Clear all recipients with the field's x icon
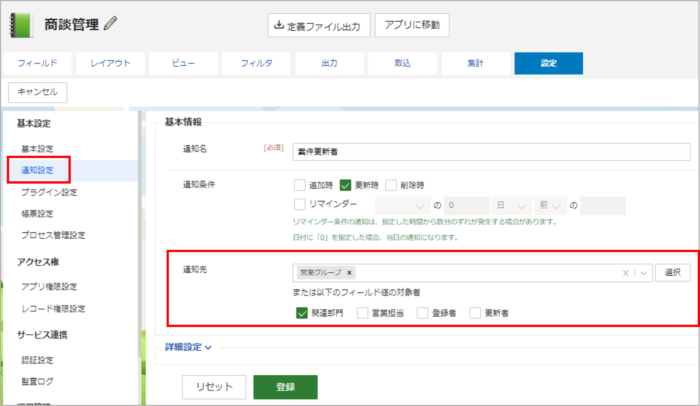This screenshot has height=406, width=700. tap(625, 273)
